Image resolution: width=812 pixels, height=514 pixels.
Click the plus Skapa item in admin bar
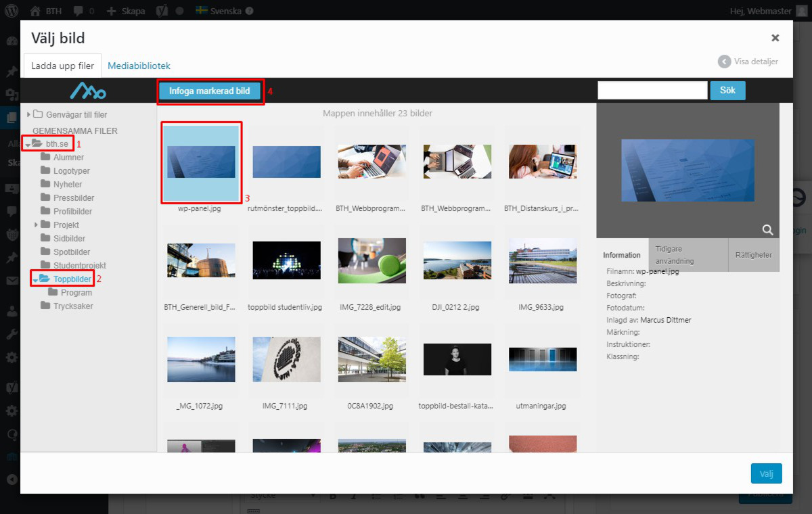tap(126, 11)
